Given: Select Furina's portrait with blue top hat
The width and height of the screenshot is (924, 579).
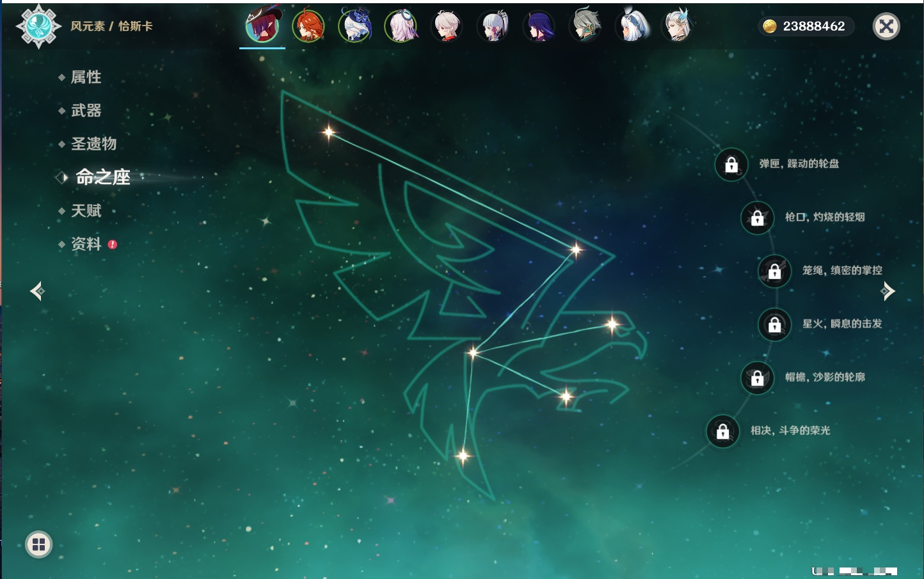Looking at the screenshot, I should pos(354,26).
